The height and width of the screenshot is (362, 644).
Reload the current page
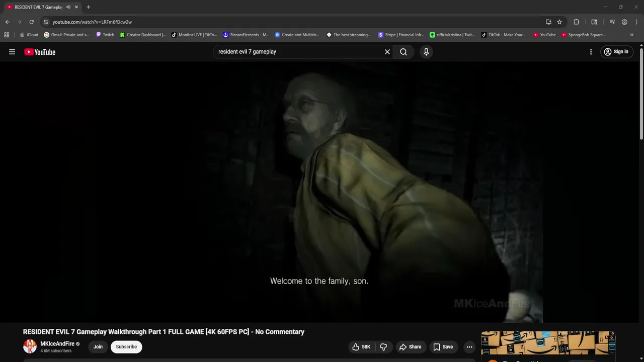(31, 22)
